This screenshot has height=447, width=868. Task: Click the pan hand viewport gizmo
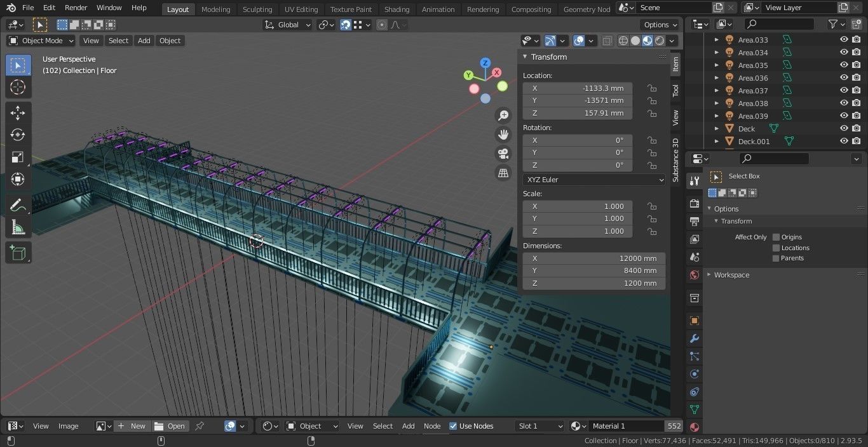(503, 135)
